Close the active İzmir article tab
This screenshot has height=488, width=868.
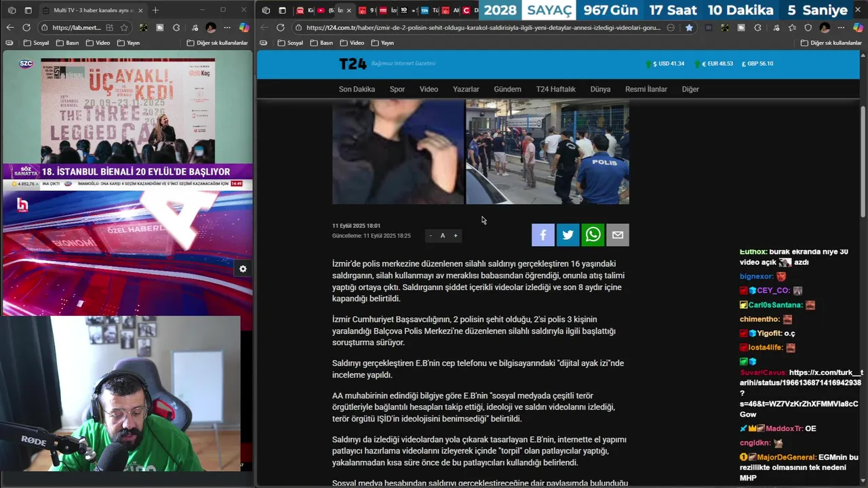point(349,10)
